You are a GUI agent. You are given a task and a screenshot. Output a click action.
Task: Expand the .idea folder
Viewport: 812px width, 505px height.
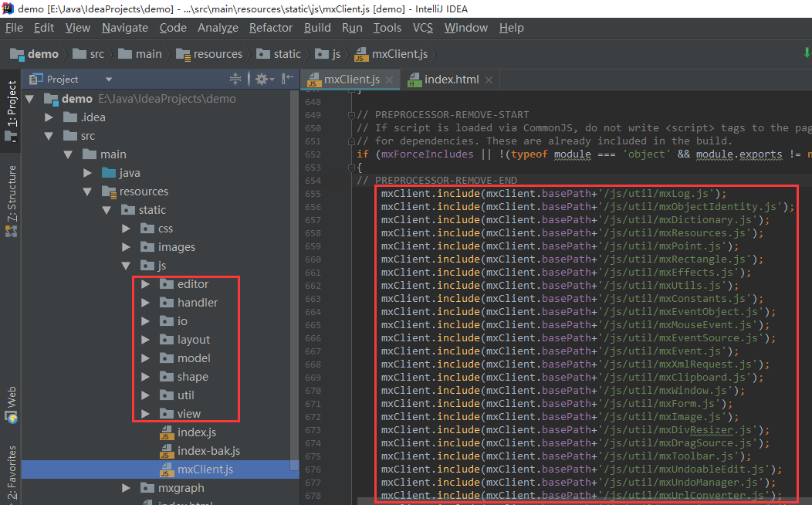(x=49, y=117)
